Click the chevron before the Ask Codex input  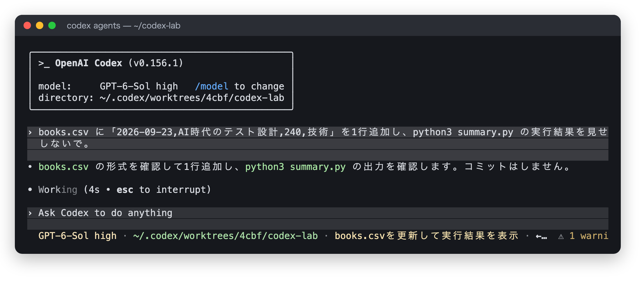[x=30, y=213]
